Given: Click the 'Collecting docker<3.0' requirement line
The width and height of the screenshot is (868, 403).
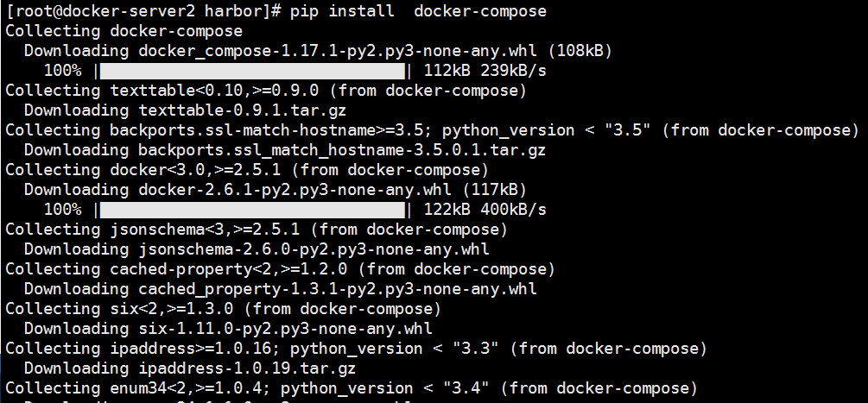Looking at the screenshot, I should pyautogui.click(x=247, y=170).
